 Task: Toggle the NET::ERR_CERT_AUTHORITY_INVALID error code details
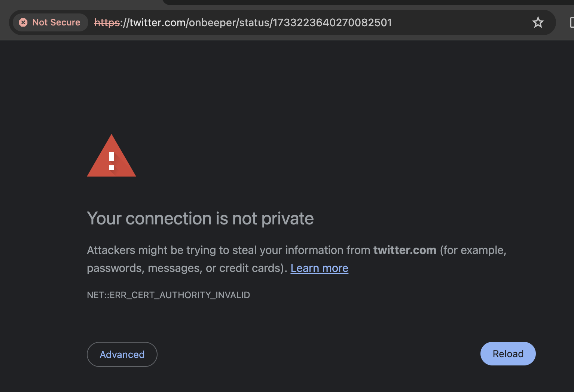click(168, 295)
